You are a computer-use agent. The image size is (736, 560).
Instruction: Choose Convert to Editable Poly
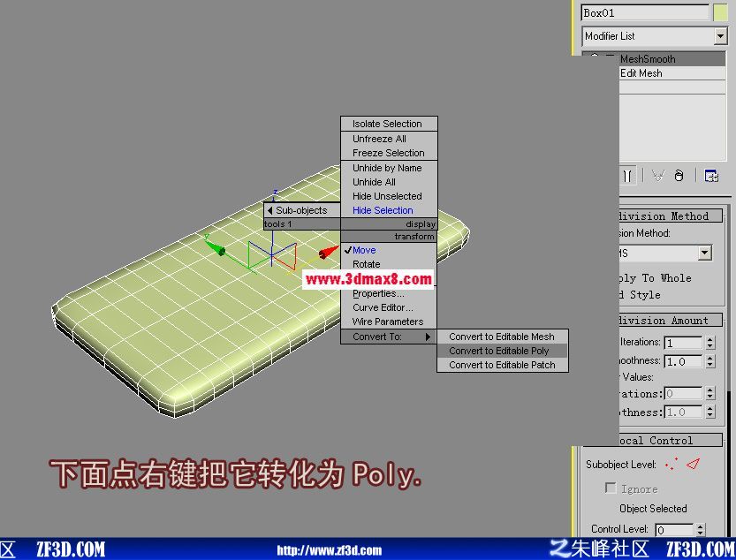[x=502, y=351]
